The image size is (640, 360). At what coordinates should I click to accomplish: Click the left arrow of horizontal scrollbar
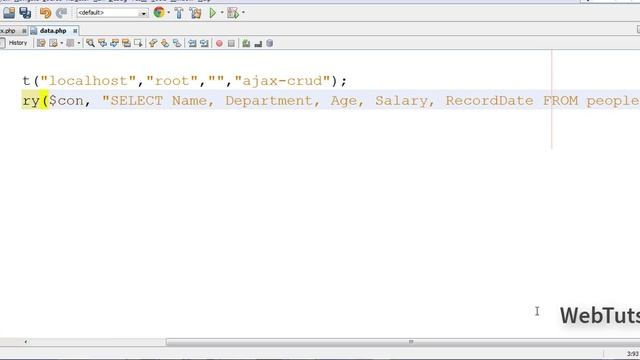[x=26, y=342]
